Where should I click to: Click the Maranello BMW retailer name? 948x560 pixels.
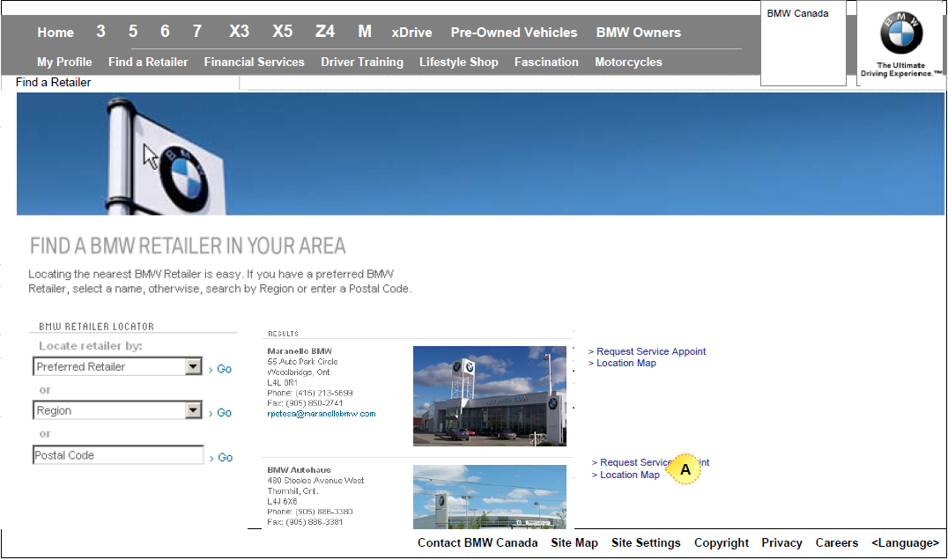click(x=300, y=351)
